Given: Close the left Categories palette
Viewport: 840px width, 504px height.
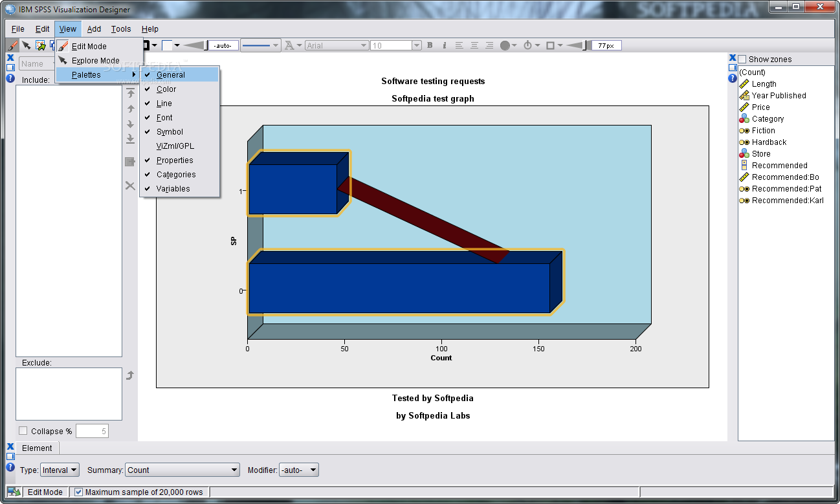Looking at the screenshot, I should [x=10, y=58].
